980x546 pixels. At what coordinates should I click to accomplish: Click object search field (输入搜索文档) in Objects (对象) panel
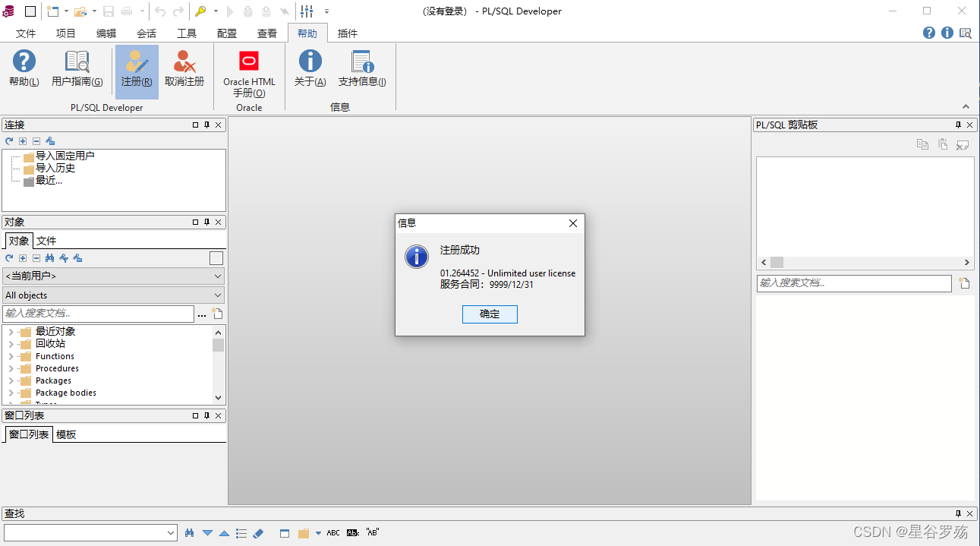pyautogui.click(x=99, y=314)
